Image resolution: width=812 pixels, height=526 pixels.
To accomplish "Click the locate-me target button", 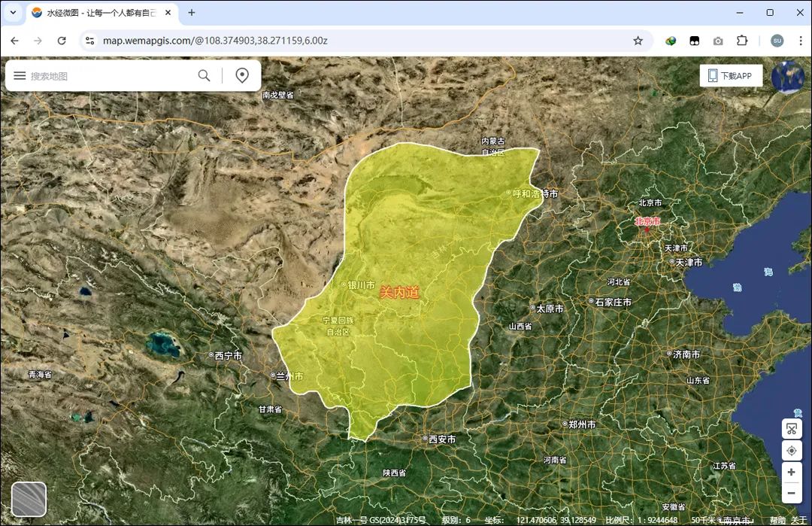I will [x=791, y=451].
